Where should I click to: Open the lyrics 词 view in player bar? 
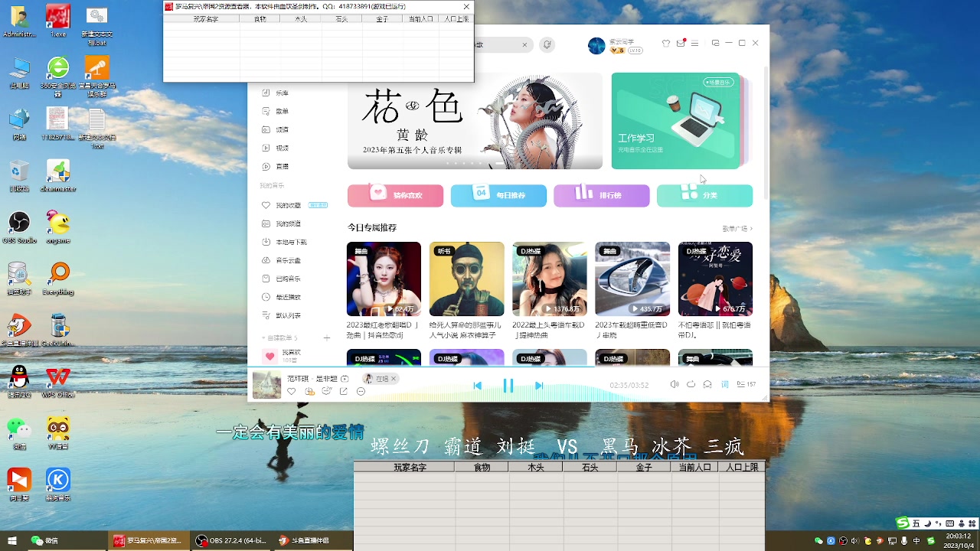(x=724, y=384)
